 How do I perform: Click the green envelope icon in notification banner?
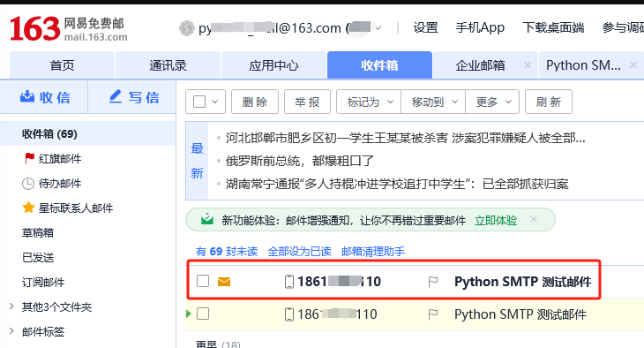pos(207,219)
